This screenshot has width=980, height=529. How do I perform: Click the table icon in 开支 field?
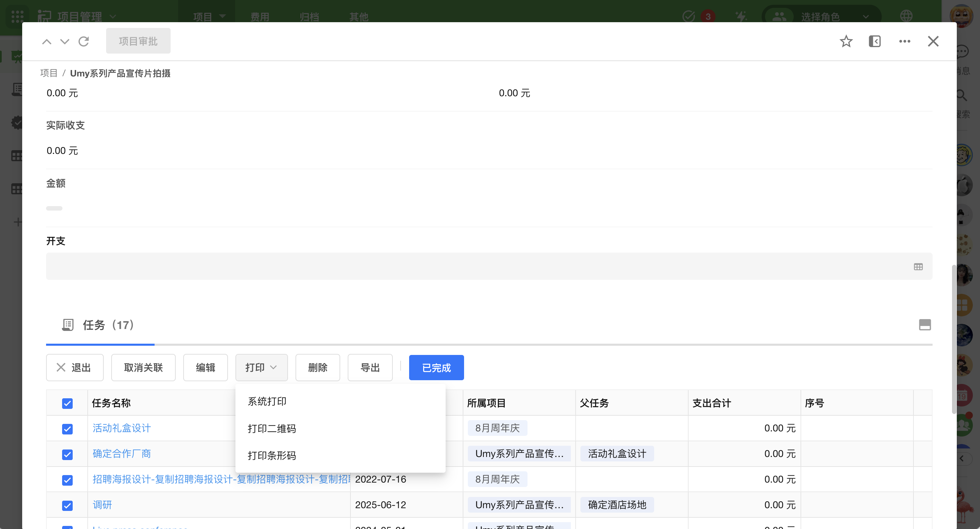[918, 267]
